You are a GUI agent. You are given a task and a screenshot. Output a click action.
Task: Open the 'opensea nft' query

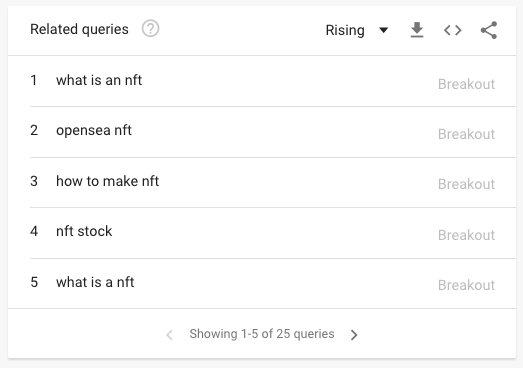click(x=94, y=130)
